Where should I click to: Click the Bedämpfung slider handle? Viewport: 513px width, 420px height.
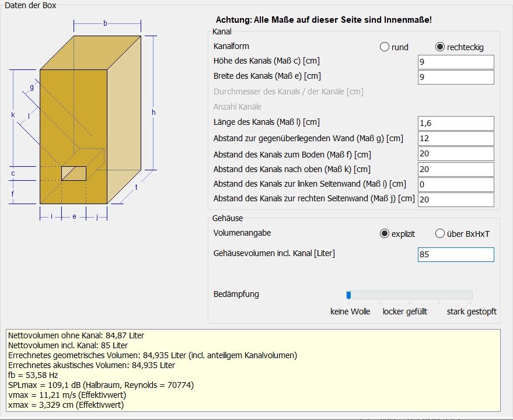coord(349,295)
